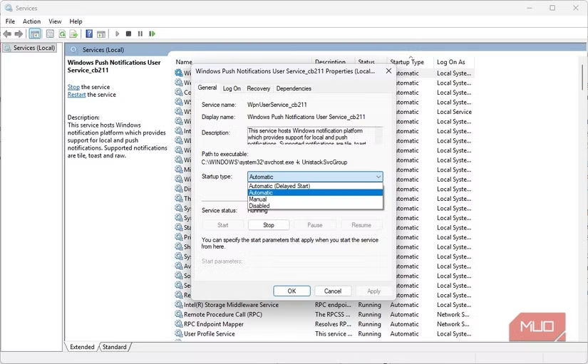This screenshot has height=364, width=588.
Task: Confirm the dialog with OK button
Action: tap(292, 291)
